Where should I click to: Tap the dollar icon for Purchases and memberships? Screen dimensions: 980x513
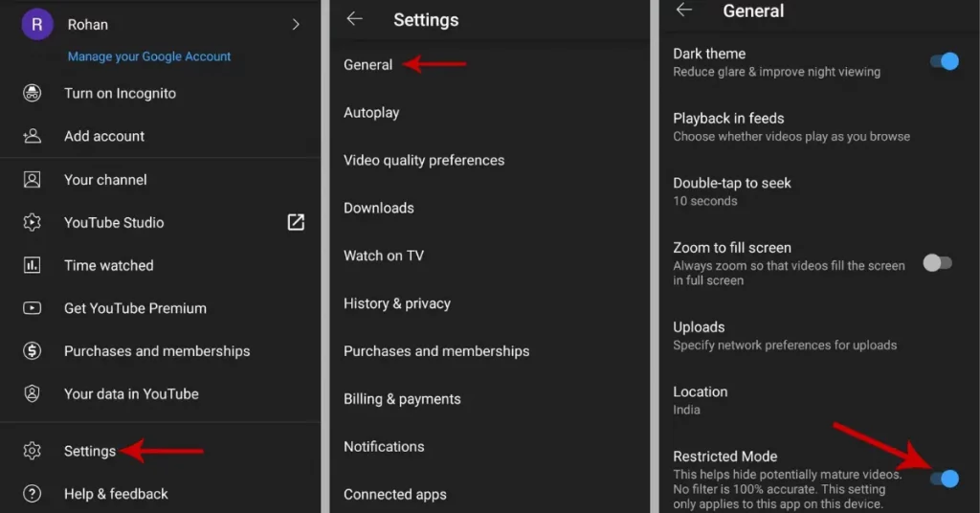point(32,350)
